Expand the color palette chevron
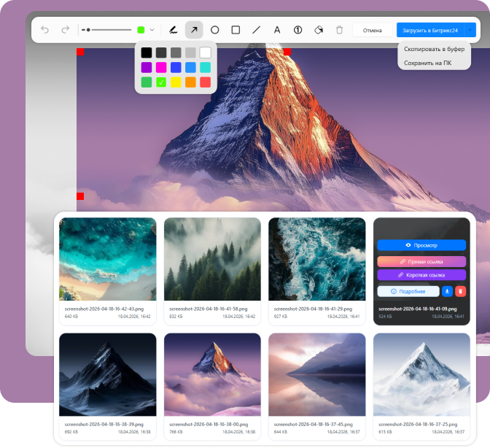Screen dimensions: 490x448 [x=152, y=30]
